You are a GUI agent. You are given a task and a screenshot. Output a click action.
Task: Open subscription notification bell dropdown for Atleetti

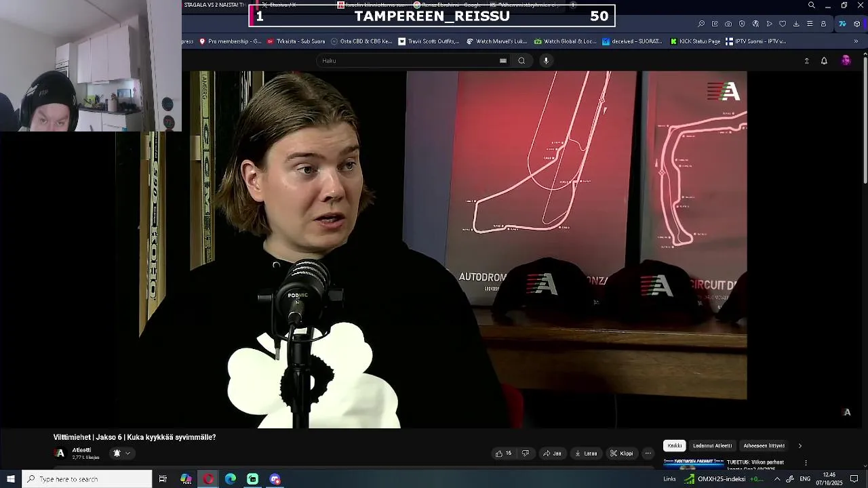121,453
